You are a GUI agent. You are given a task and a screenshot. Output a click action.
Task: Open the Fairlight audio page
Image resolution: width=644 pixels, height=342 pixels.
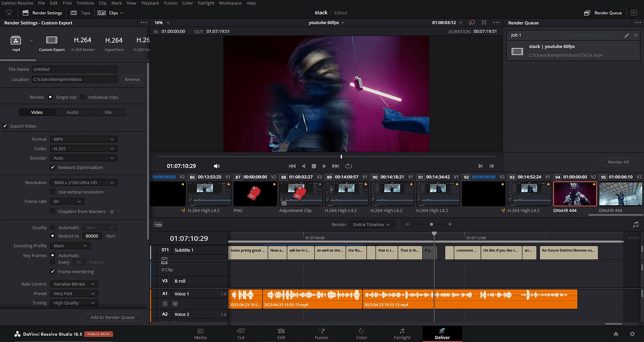tap(402, 334)
